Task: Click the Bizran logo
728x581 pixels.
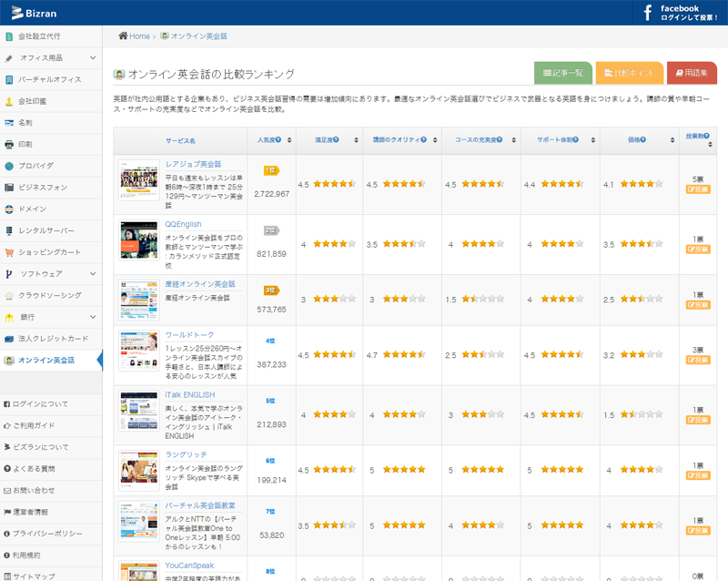Action: click(34, 13)
